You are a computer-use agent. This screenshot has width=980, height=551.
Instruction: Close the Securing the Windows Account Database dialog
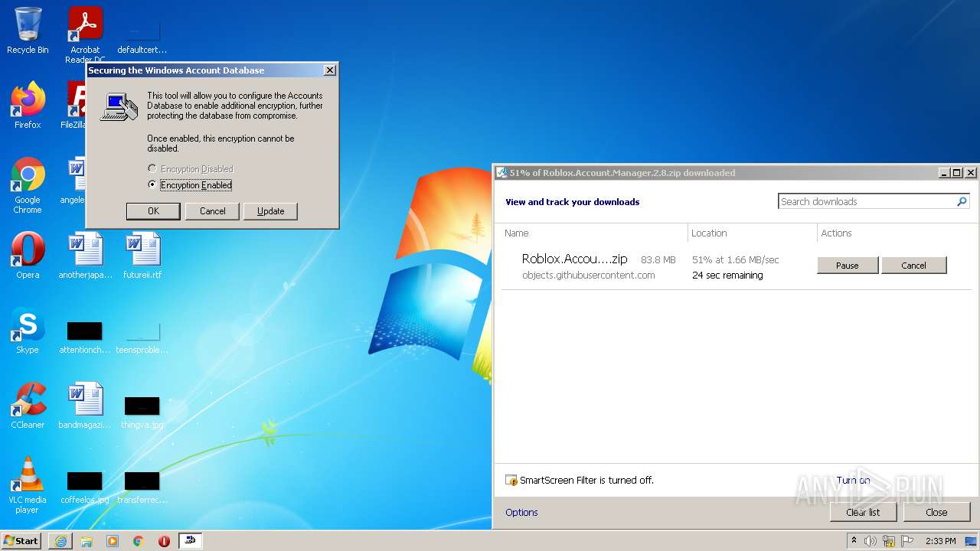tap(329, 70)
